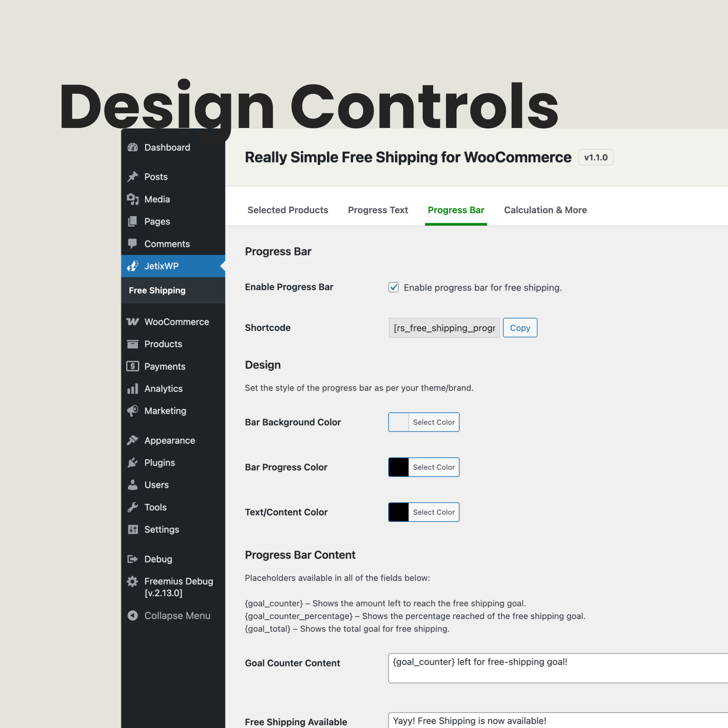The width and height of the screenshot is (728, 728).
Task: Copy the shortcode with Copy button
Action: 520,328
